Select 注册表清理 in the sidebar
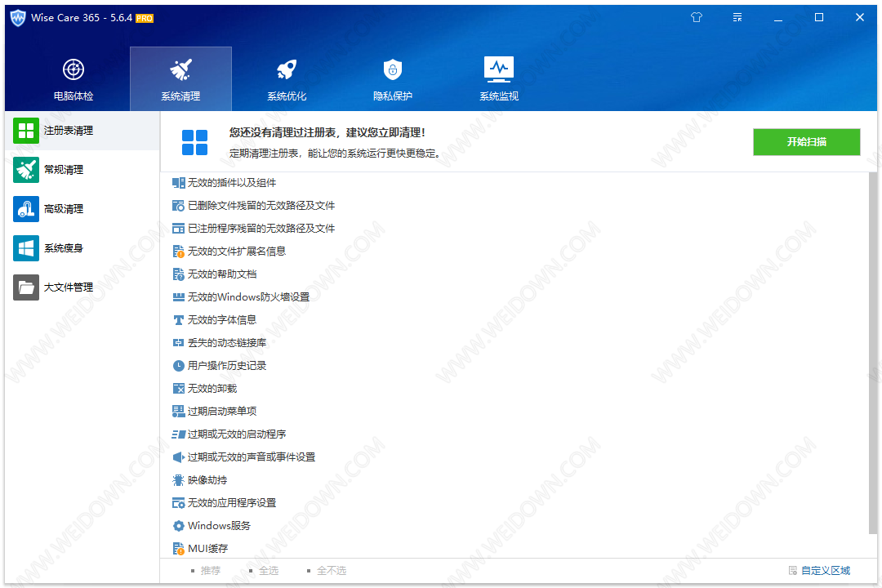 (x=68, y=131)
